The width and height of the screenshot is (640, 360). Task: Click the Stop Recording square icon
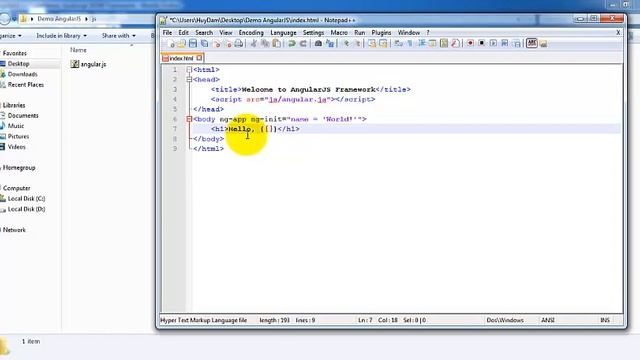pyautogui.click(x=482, y=43)
